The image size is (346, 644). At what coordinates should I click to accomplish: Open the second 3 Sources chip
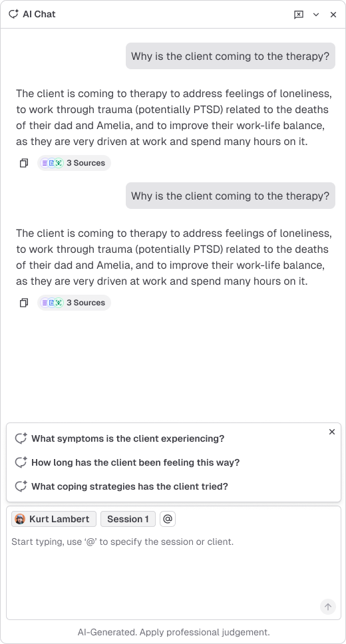(74, 303)
